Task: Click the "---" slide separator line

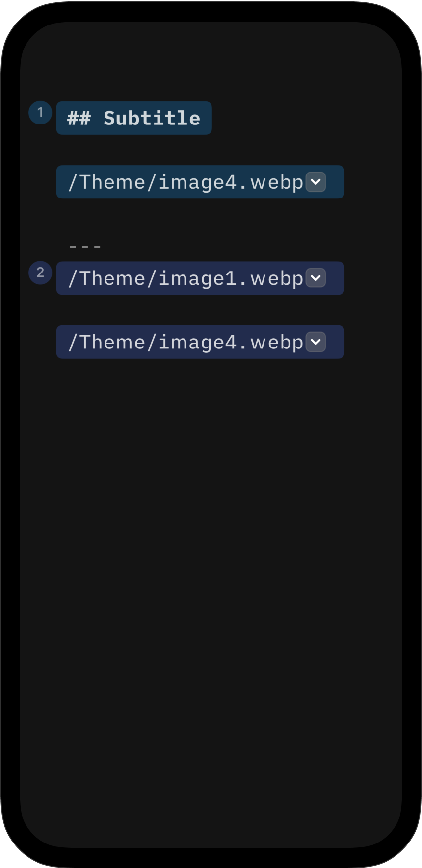Action: coord(85,246)
